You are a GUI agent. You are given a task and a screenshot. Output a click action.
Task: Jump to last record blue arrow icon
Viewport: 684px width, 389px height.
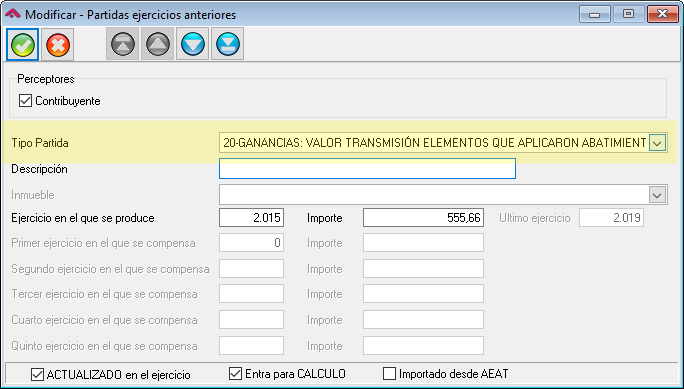point(227,44)
